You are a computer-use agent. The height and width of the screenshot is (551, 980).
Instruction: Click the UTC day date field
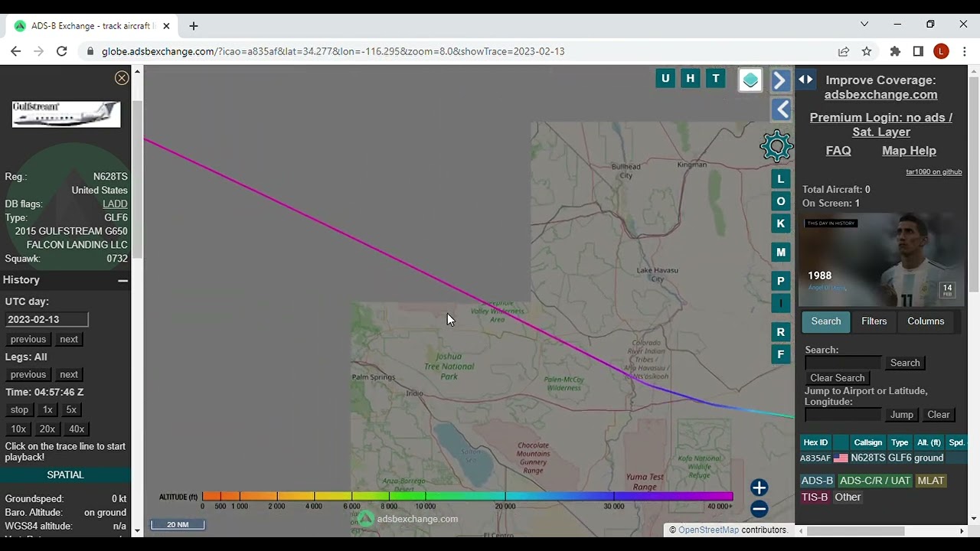pyautogui.click(x=47, y=319)
